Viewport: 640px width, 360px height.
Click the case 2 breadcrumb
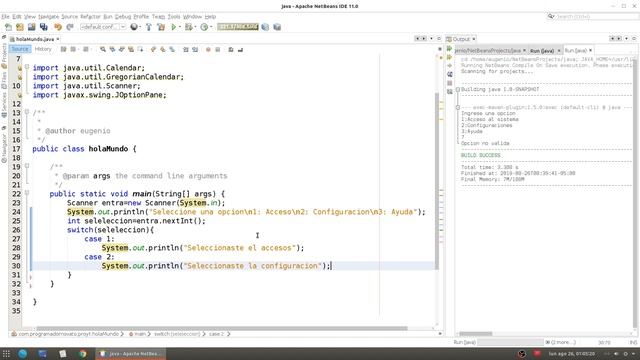pos(217,334)
